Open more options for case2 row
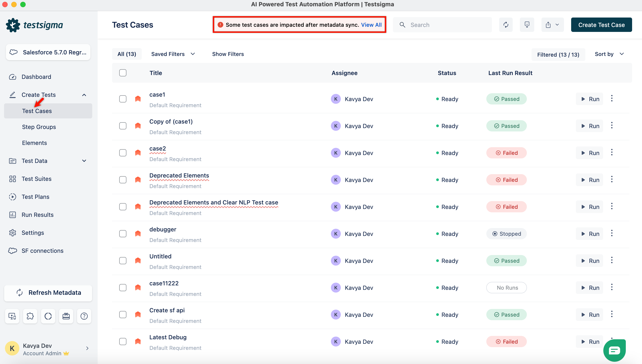This screenshot has height=364, width=642. click(x=612, y=153)
